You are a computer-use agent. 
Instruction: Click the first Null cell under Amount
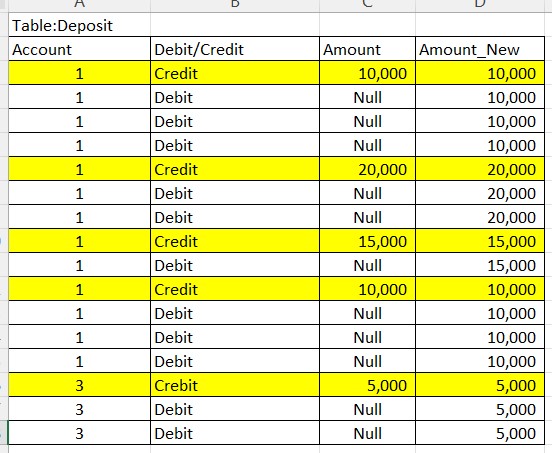tap(368, 97)
